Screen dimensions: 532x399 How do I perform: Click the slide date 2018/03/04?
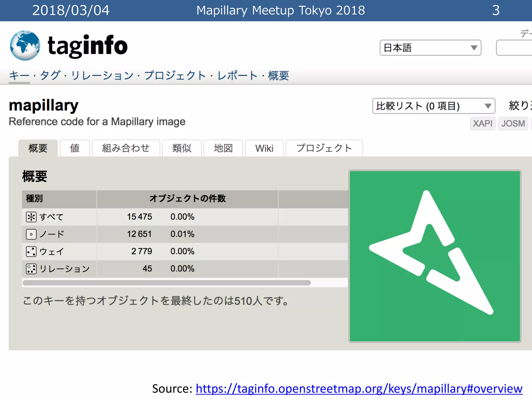coord(71,10)
